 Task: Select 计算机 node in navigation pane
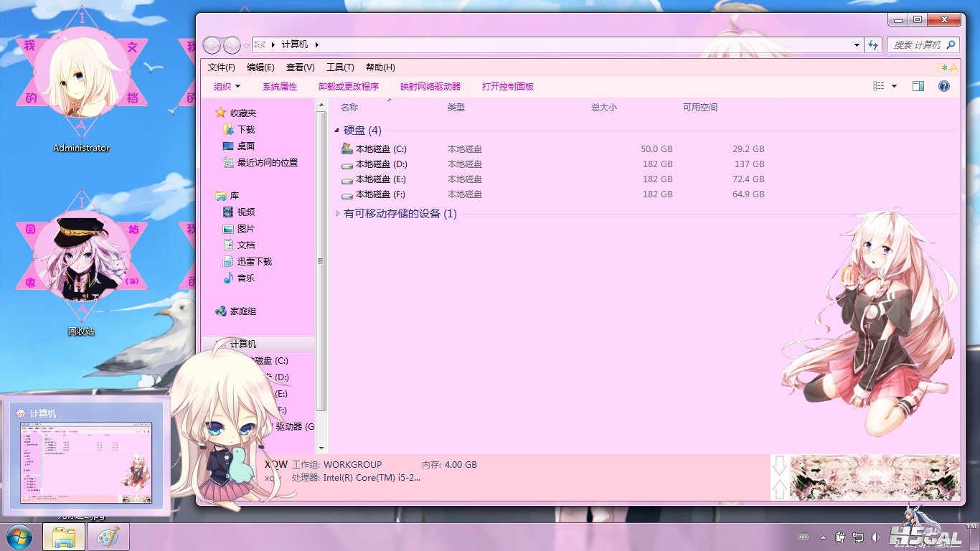tap(242, 344)
